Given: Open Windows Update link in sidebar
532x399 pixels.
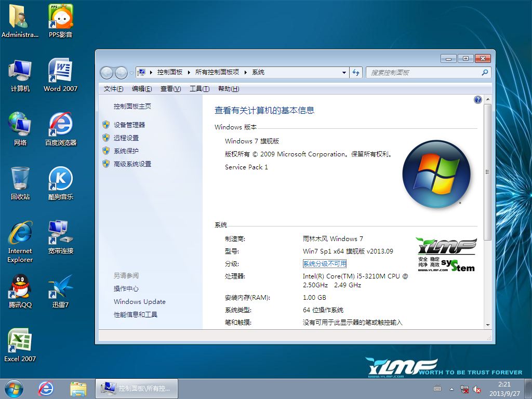Looking at the screenshot, I should (140, 302).
